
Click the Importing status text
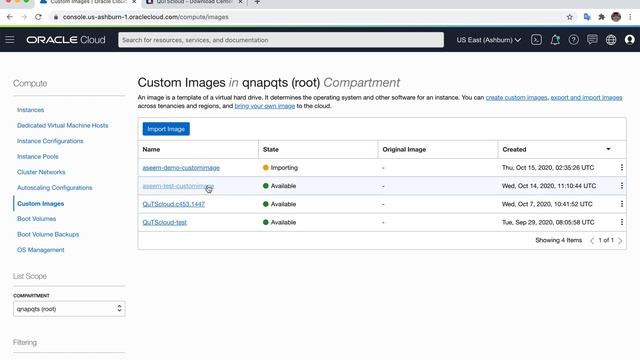point(284,168)
